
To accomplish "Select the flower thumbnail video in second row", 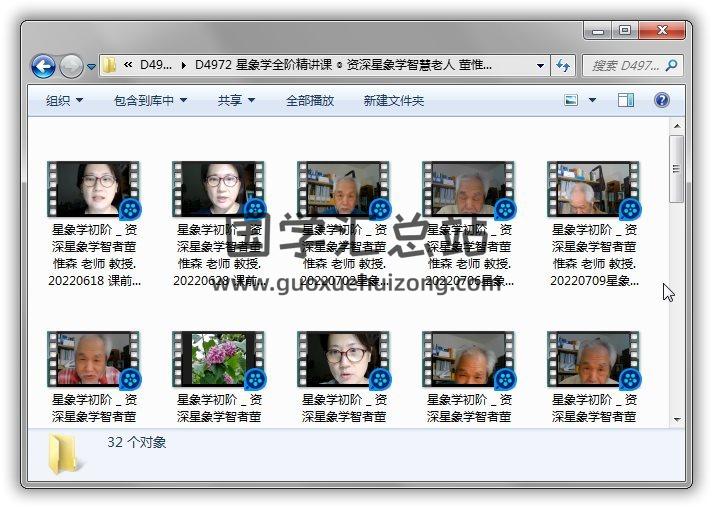I will (219, 360).
